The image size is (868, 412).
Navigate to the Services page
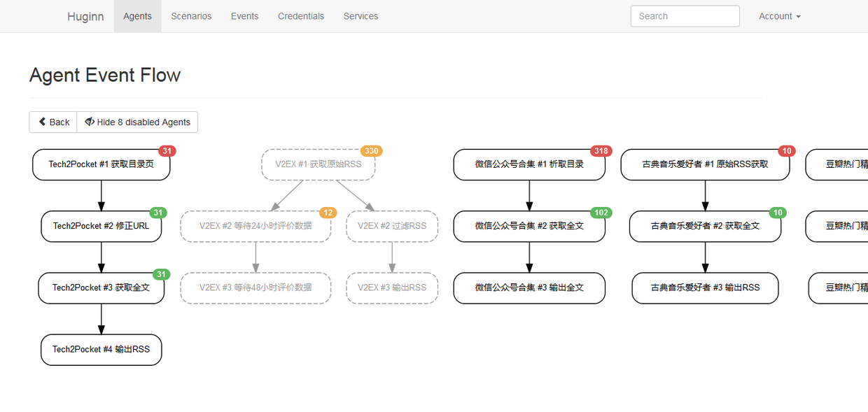click(x=360, y=16)
